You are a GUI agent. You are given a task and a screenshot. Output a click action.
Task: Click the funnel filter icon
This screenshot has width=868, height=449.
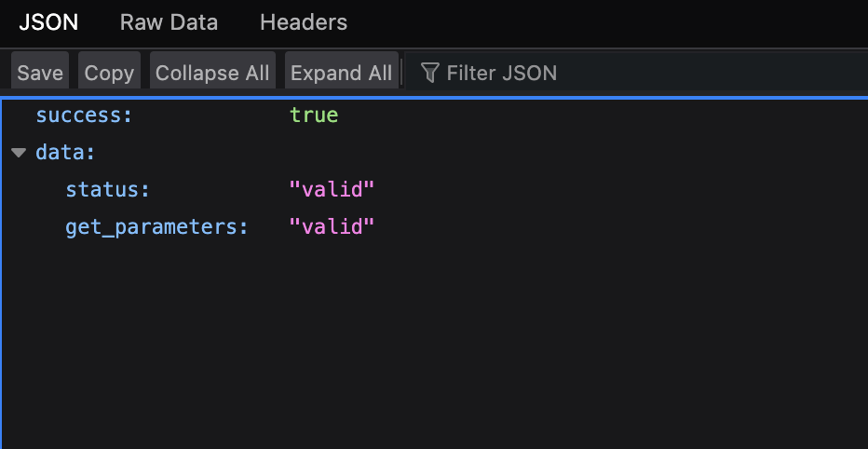429,73
